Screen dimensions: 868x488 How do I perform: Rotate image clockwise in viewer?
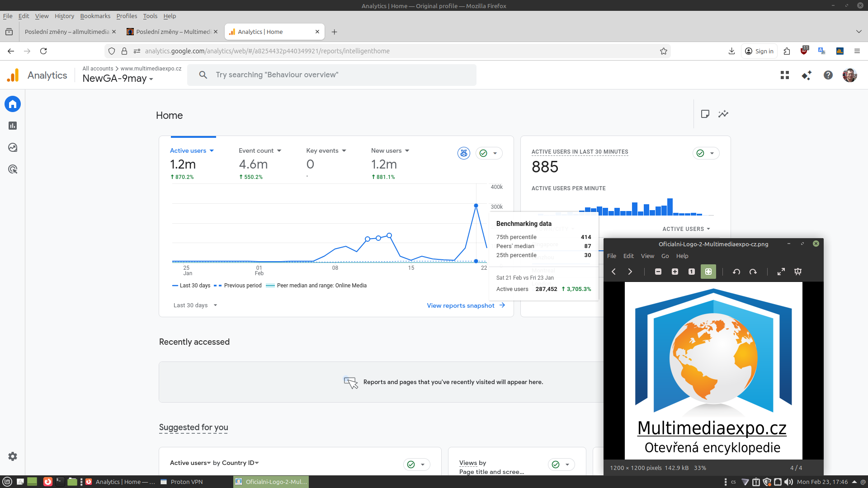(x=753, y=272)
